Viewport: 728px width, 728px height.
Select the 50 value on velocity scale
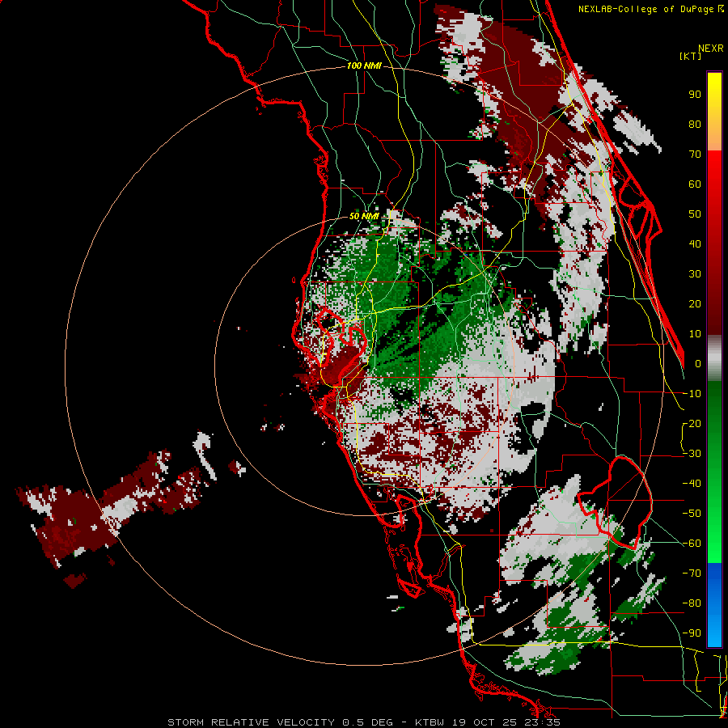pos(695,214)
